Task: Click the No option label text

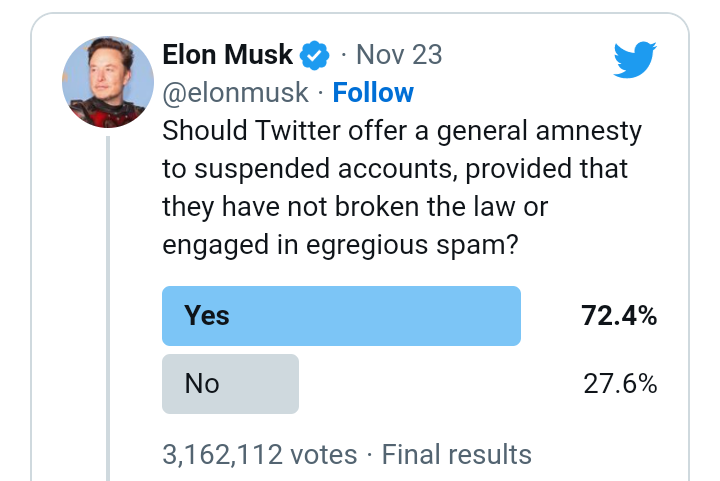Action: pyautogui.click(x=202, y=384)
